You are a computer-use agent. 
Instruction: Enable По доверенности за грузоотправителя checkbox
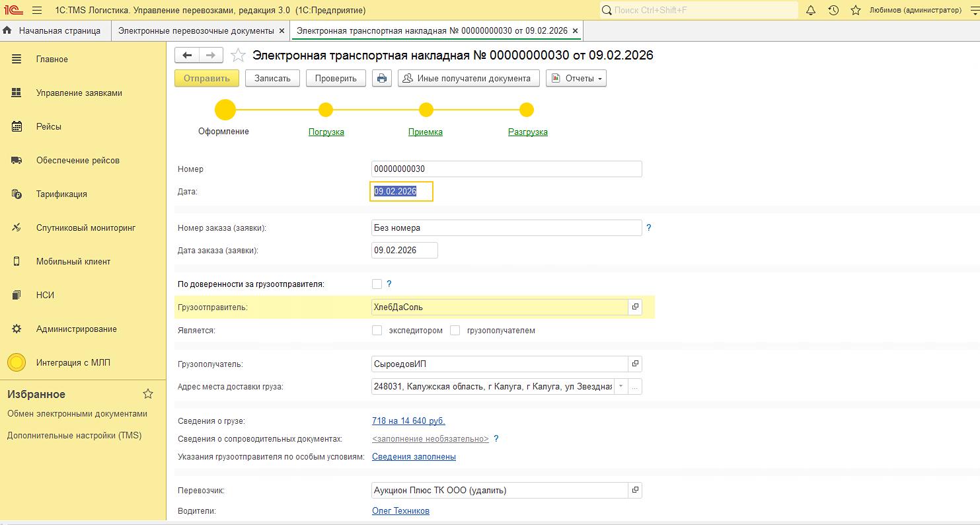coord(377,284)
